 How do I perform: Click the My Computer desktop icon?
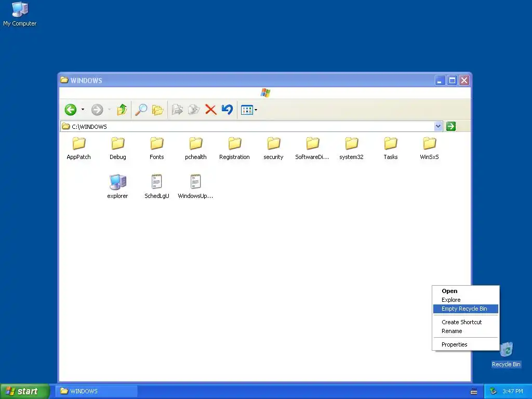coord(20,14)
